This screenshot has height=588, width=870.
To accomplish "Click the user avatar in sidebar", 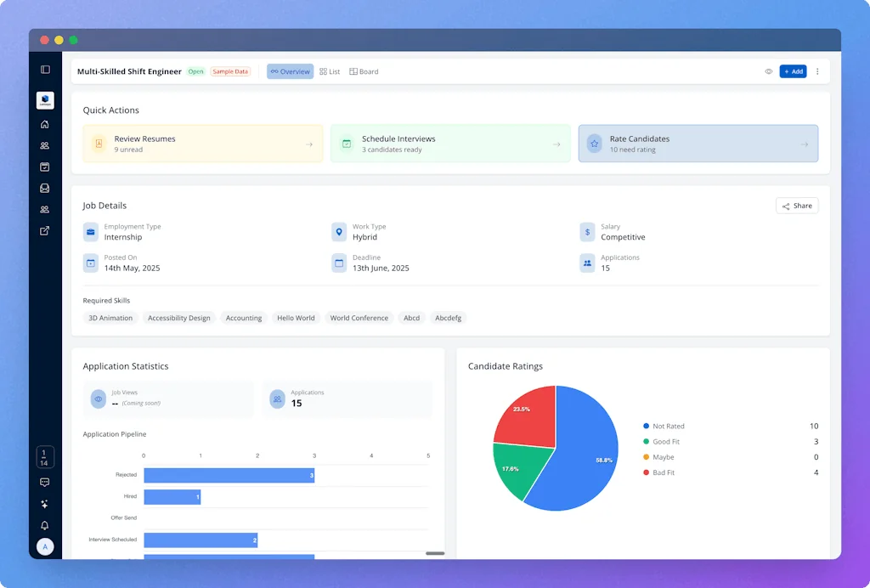I will [x=45, y=546].
